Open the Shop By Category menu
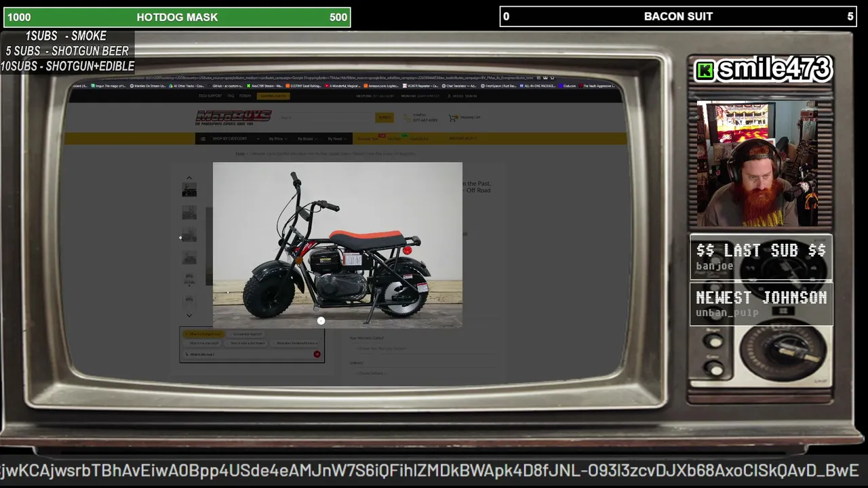Image resolution: width=868 pixels, height=488 pixels. [x=229, y=139]
